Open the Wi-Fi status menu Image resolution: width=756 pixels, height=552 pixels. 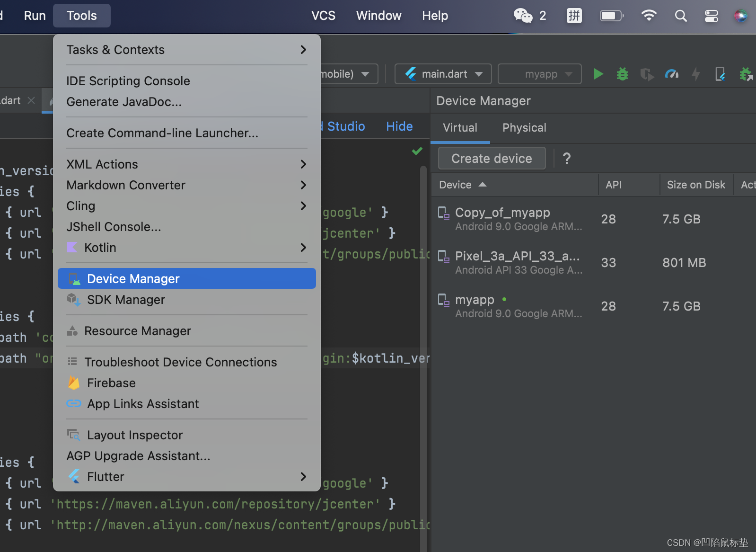click(649, 16)
